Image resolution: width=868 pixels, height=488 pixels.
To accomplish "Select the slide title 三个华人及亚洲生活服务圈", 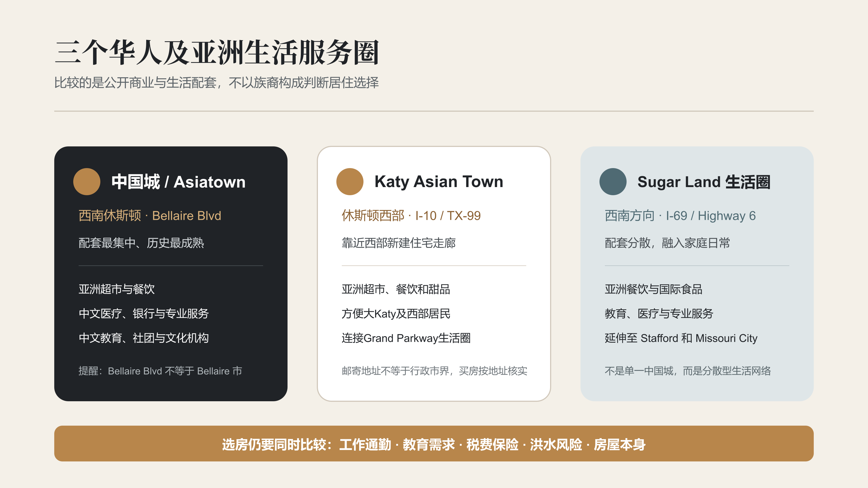I will [x=217, y=52].
